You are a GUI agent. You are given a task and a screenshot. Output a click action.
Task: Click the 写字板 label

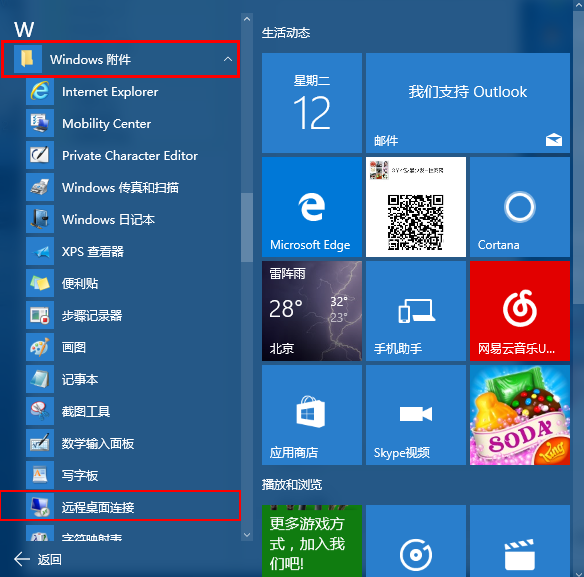(x=80, y=476)
